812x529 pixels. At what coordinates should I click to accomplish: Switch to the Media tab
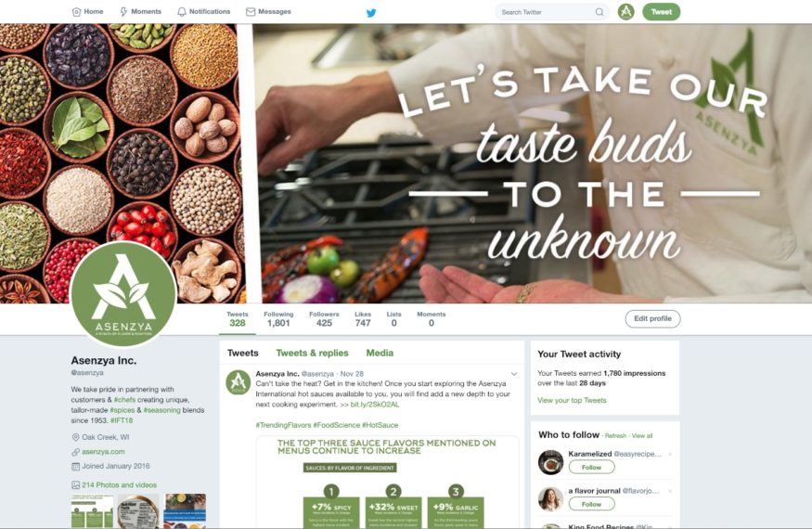click(x=380, y=353)
